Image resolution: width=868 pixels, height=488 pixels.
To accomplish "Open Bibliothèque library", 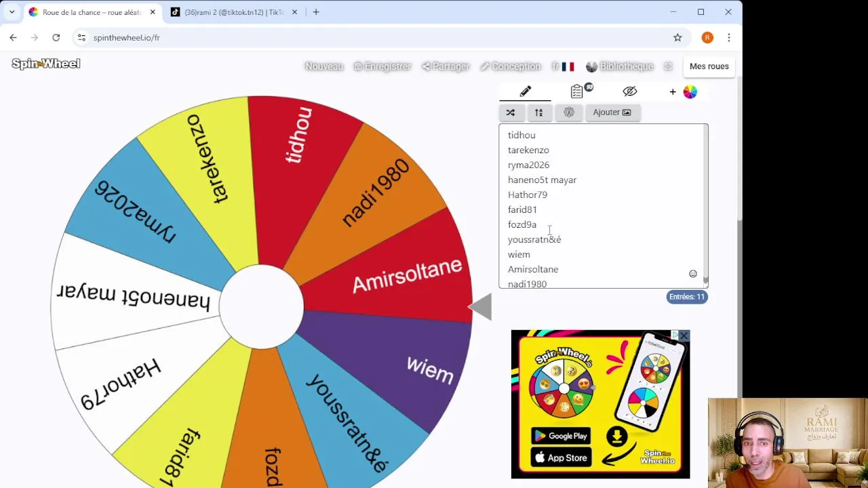I will coord(620,66).
